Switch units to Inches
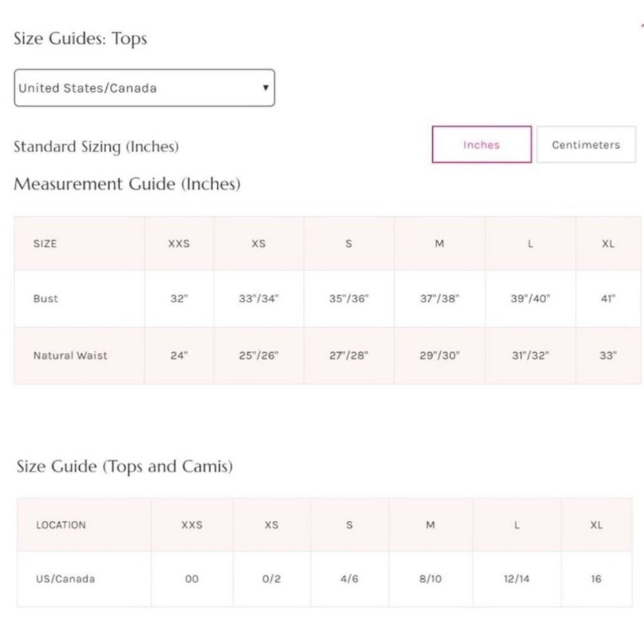This screenshot has height=644, width=644. pyautogui.click(x=482, y=144)
